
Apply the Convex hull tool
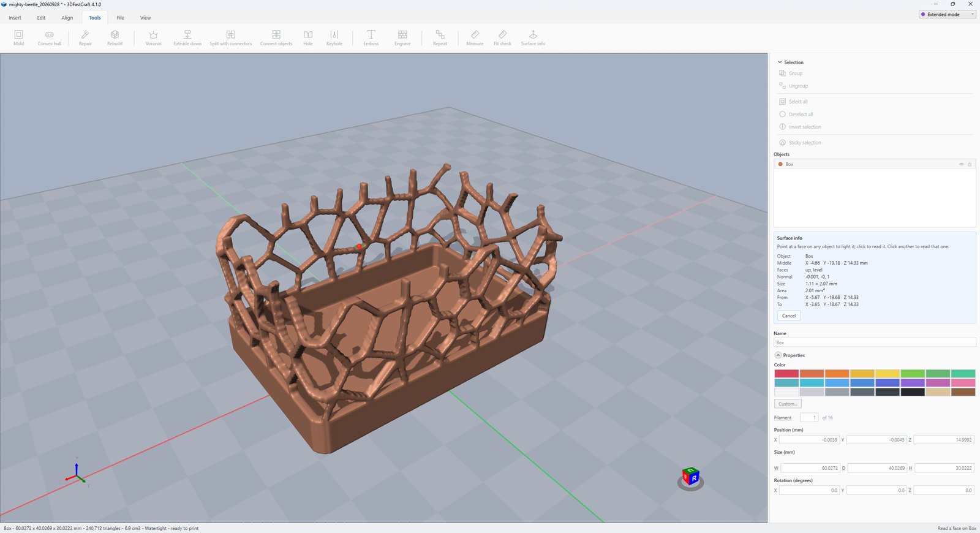point(50,38)
